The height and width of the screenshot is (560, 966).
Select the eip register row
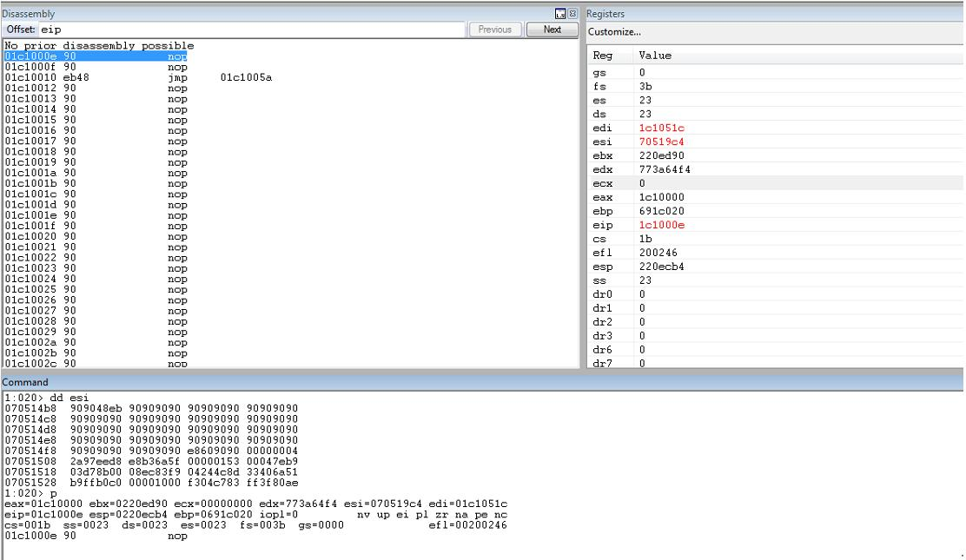(x=775, y=225)
